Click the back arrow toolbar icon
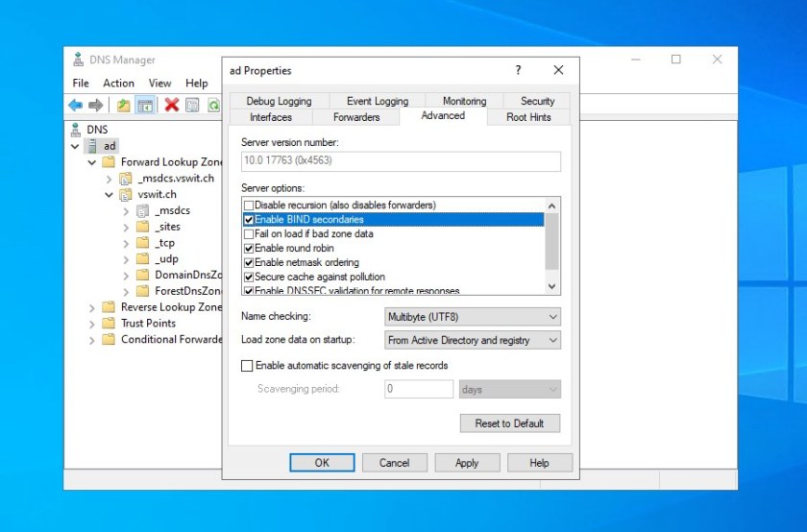The height and width of the screenshot is (532, 807). [75, 105]
